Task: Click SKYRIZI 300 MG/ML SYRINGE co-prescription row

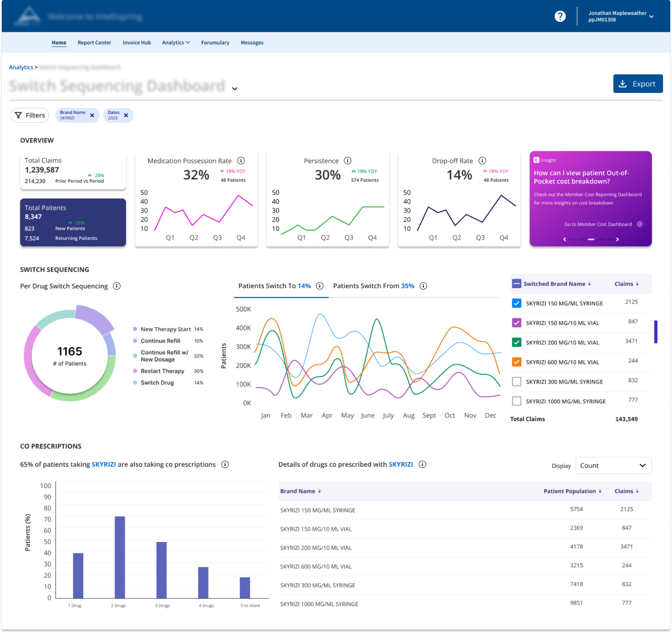Action: click(465, 585)
